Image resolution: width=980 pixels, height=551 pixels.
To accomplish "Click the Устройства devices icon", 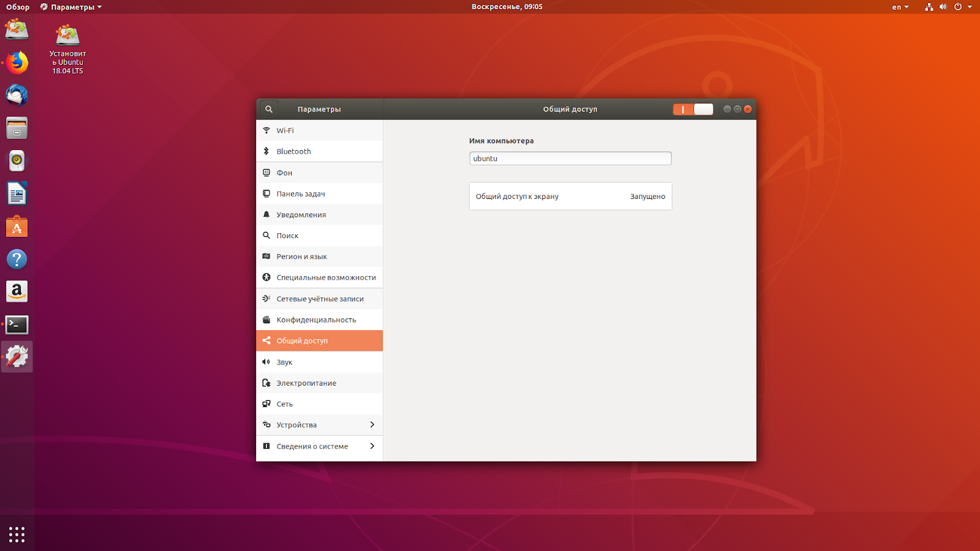I will 266,425.
